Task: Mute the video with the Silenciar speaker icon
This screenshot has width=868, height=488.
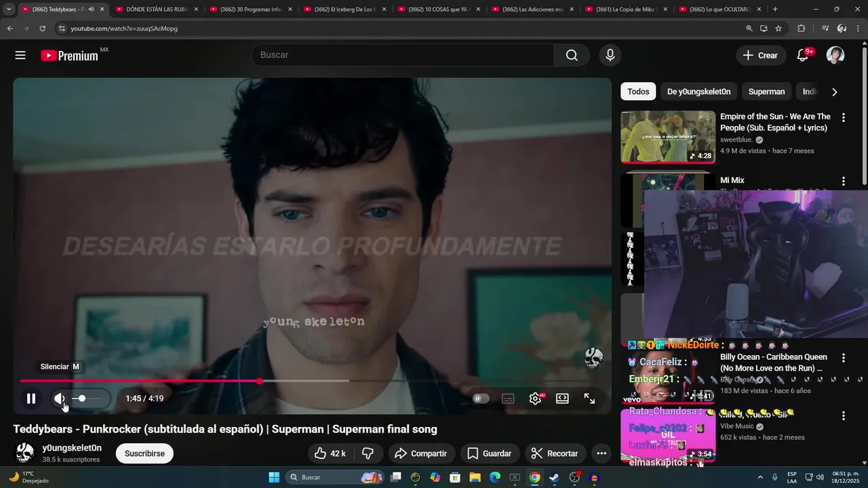Action: click(x=60, y=399)
